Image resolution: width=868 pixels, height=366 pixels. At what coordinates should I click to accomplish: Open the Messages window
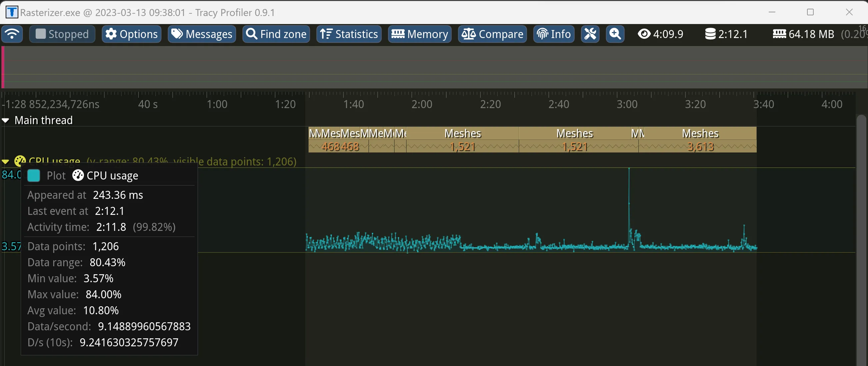pos(202,34)
